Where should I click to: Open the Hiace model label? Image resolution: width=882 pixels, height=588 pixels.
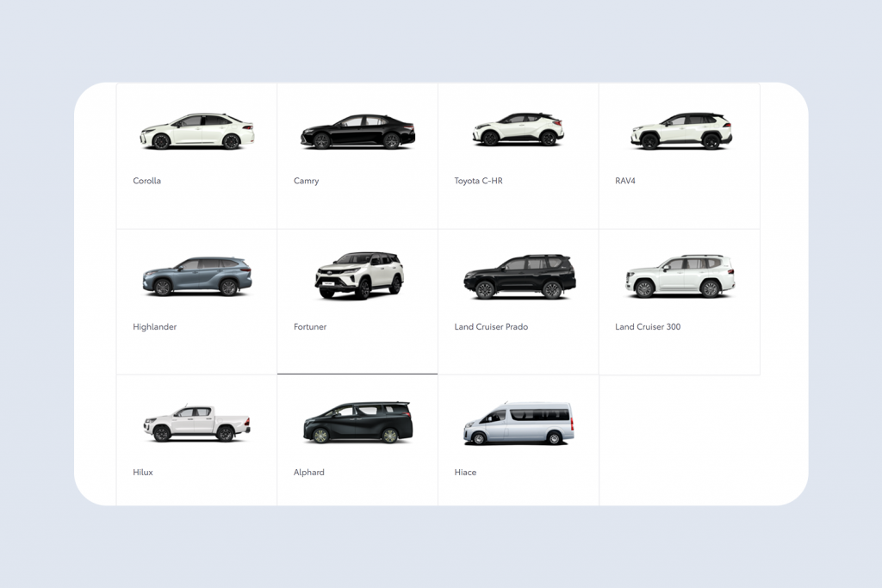pyautogui.click(x=465, y=472)
